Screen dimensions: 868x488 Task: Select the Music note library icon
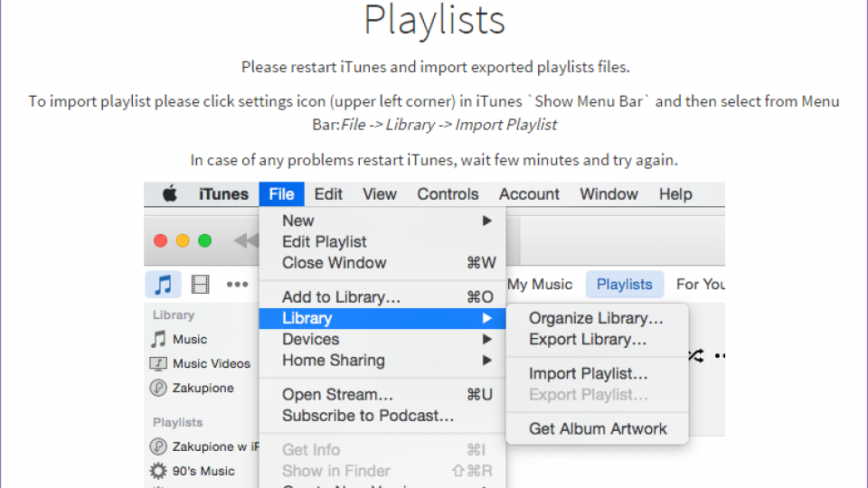click(x=164, y=285)
